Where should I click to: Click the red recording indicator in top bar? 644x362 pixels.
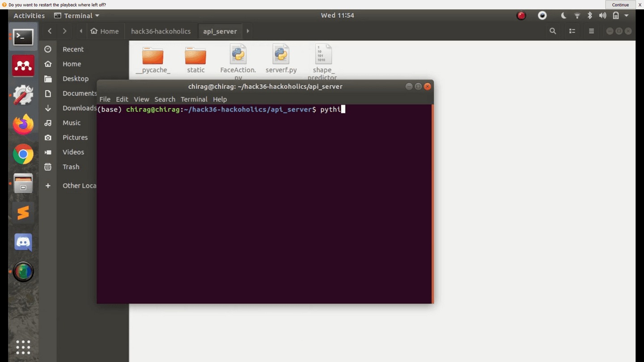tap(521, 16)
